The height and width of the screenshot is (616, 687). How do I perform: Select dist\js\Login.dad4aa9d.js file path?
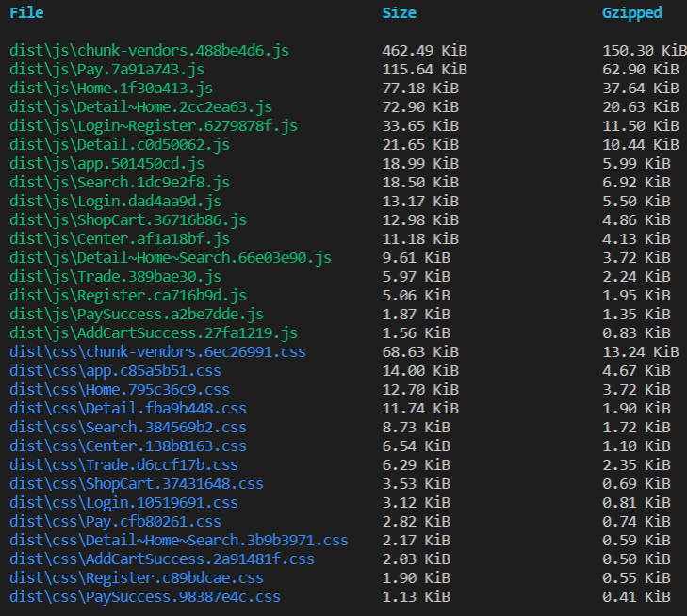[x=115, y=201]
